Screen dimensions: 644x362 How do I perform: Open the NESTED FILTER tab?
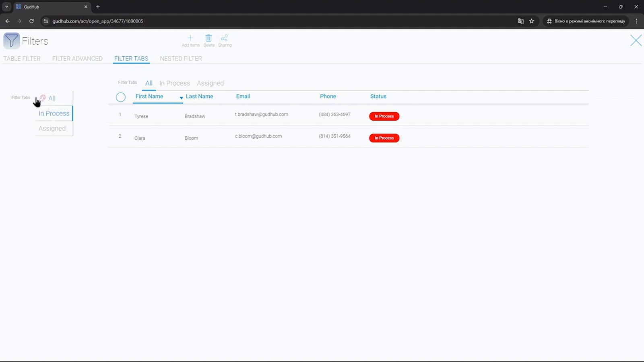tap(181, 59)
